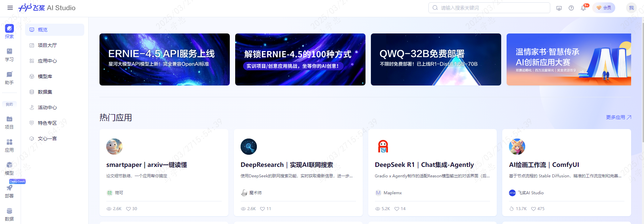644x224 pixels.
Task: Open the 特色专区 menu item
Action: [x=54, y=123]
